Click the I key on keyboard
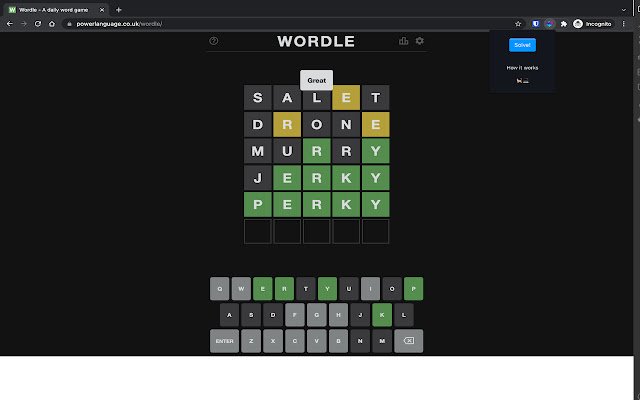This screenshot has height=400, width=640. pos(370,289)
